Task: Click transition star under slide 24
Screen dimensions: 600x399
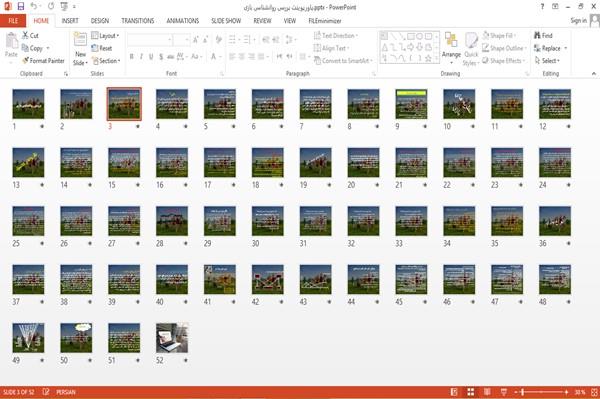Action: pos(568,185)
